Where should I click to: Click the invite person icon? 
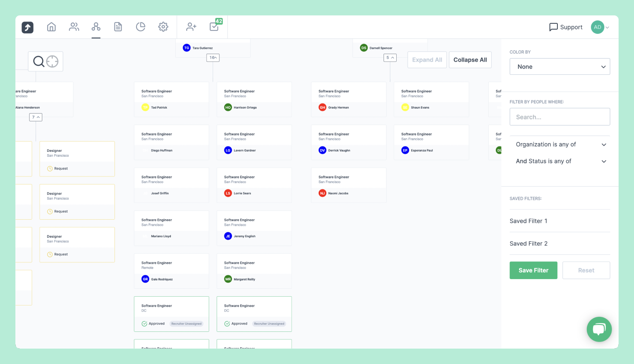[x=190, y=27]
